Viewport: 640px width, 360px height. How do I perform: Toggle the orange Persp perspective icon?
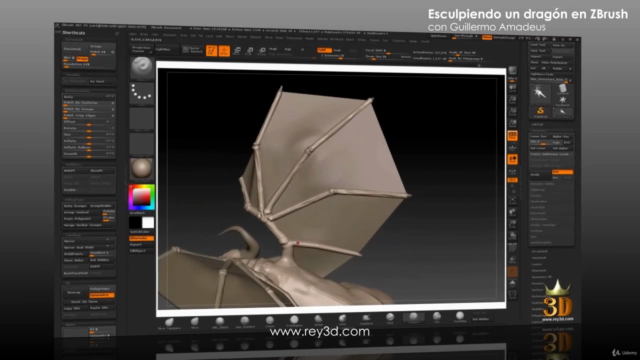513,136
